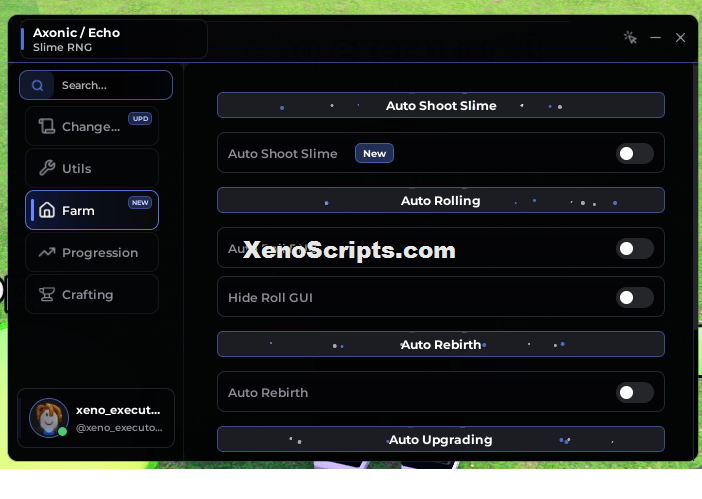Click the Changelog scroll icon
The image size is (702, 499).
coord(47,126)
